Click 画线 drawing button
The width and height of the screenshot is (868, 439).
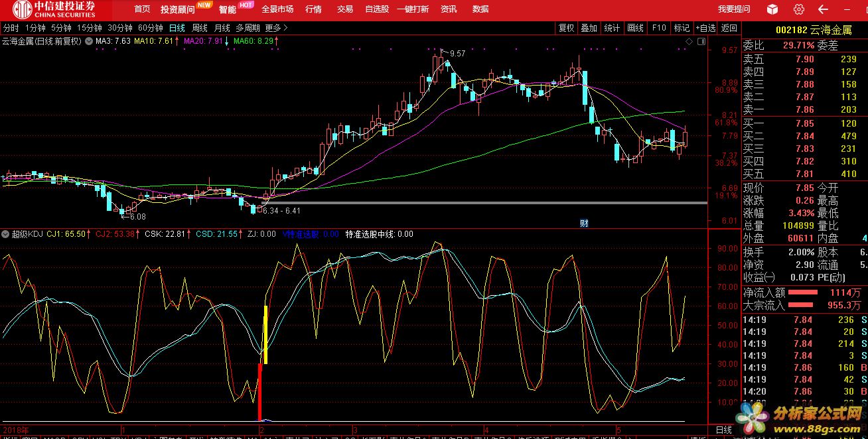[x=636, y=28]
